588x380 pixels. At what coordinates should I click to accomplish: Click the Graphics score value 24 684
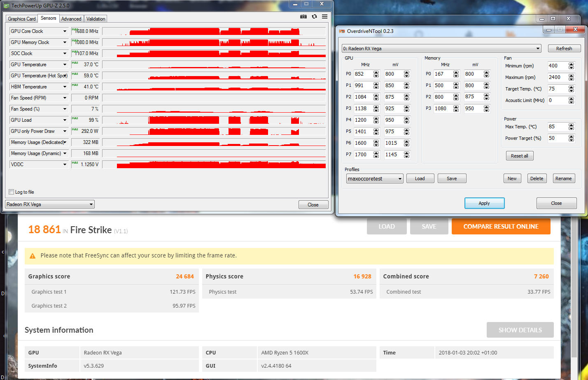click(x=185, y=276)
